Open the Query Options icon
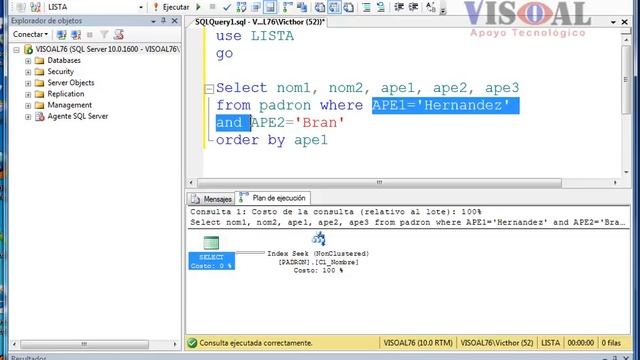640x360 pixels. 256,7
